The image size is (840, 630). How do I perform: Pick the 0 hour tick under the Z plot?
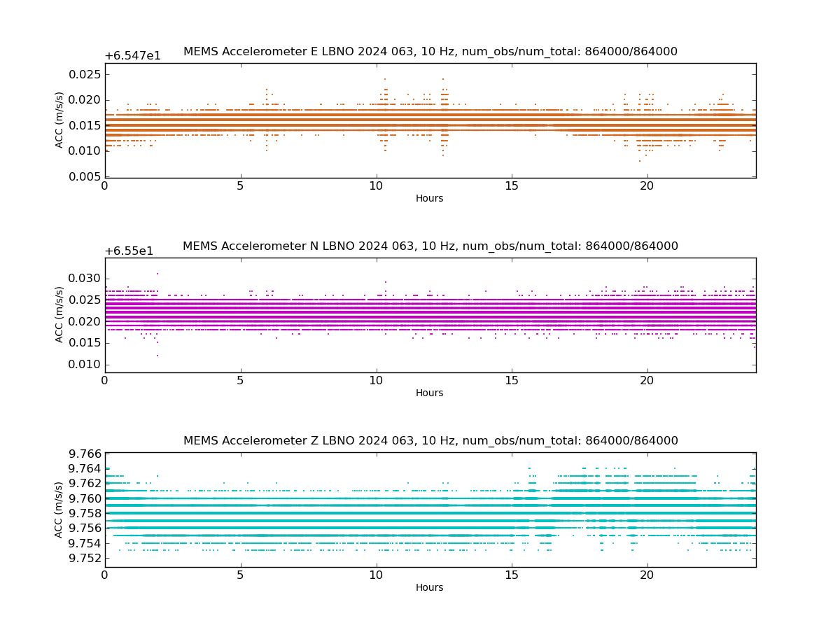coord(105,576)
